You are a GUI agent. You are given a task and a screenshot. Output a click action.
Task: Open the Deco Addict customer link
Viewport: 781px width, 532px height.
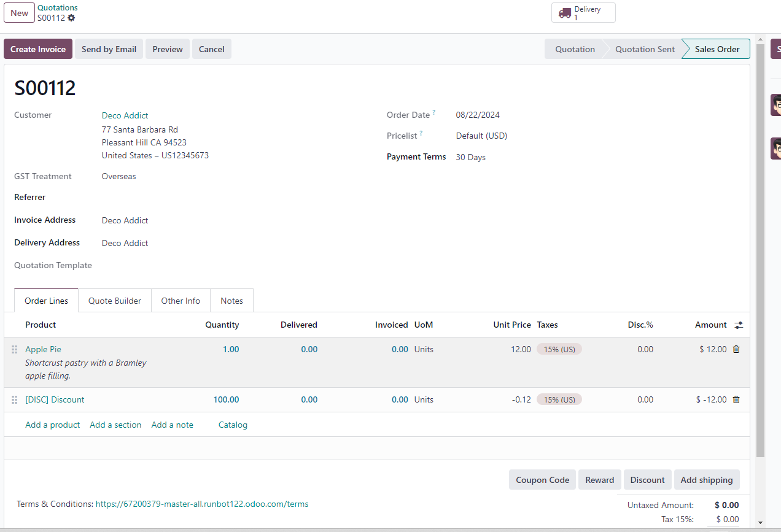[x=125, y=115]
